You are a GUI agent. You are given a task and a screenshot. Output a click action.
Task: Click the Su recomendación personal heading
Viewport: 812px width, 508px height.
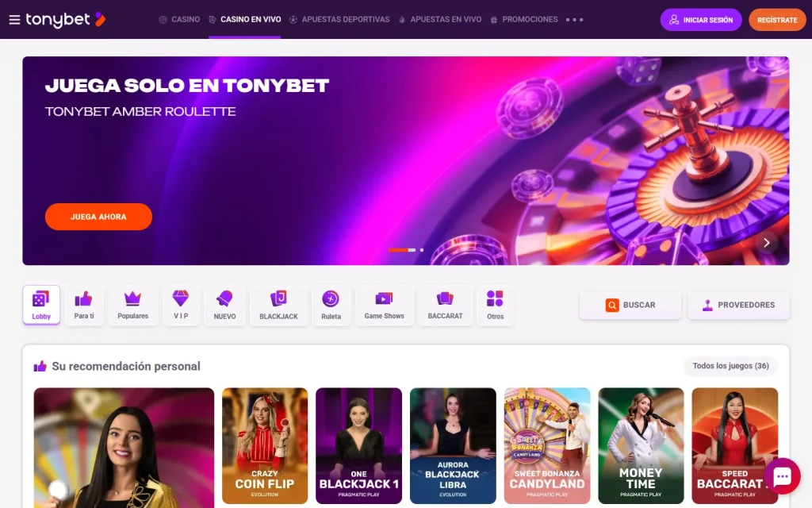(126, 366)
